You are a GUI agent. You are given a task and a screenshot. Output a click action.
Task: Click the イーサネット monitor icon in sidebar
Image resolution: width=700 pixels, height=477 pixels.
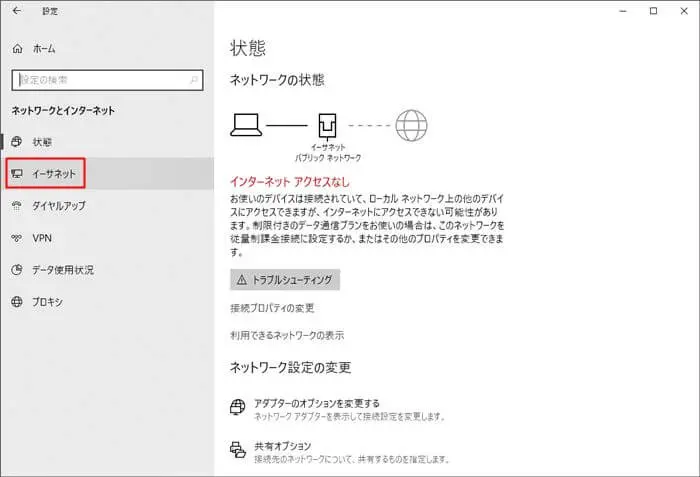click(x=16, y=174)
